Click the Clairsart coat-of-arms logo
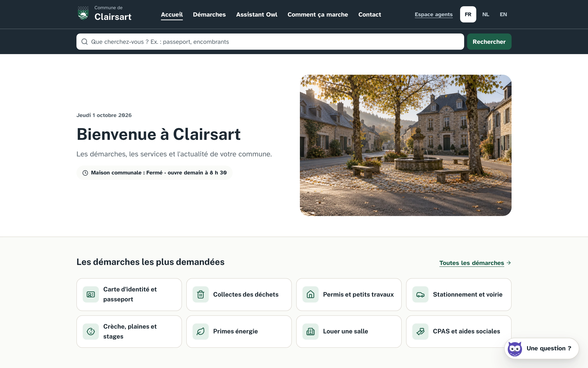 pyautogui.click(x=83, y=13)
